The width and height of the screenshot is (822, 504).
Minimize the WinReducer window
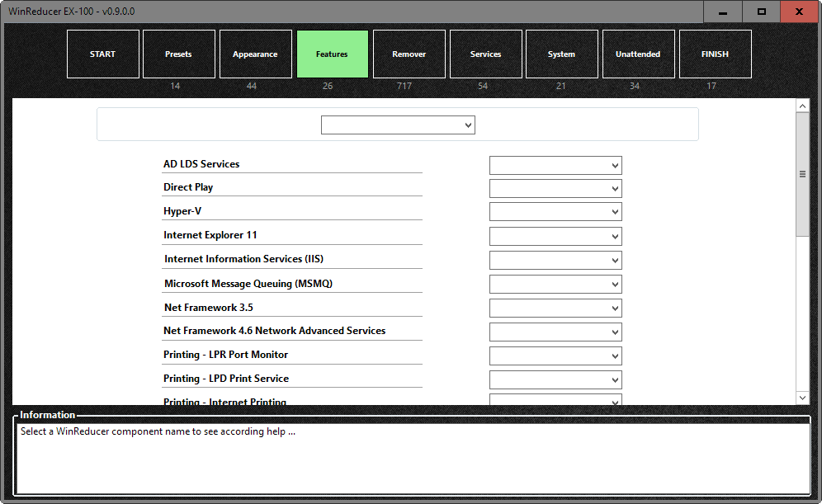coord(723,12)
